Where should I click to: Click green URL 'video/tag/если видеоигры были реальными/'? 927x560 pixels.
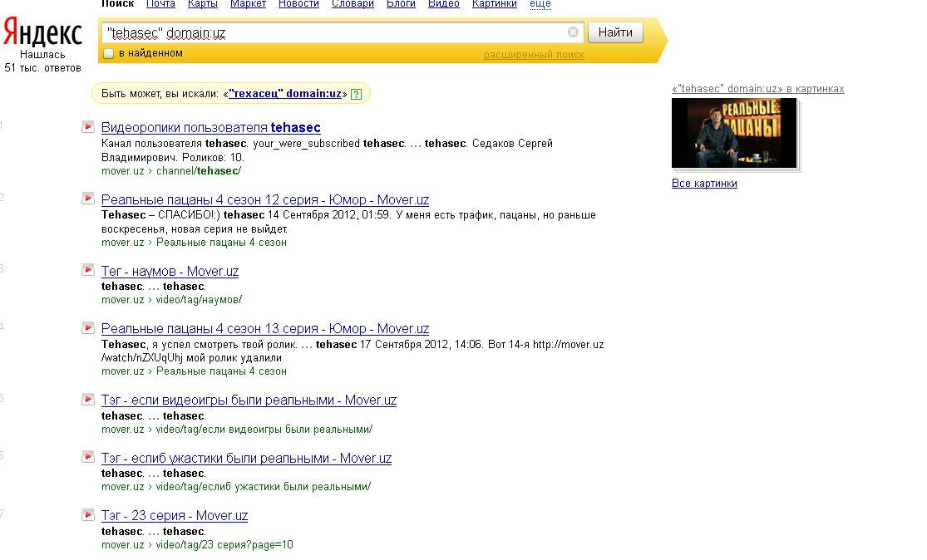tap(264, 430)
